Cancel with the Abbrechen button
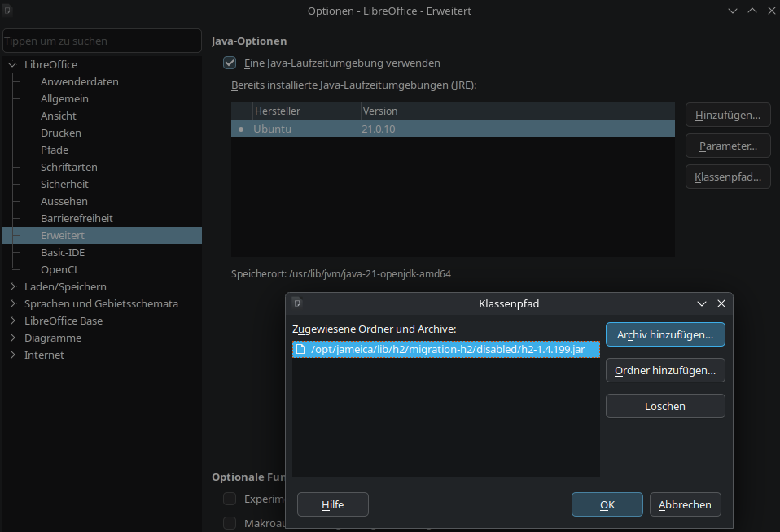The image size is (780, 532). click(x=685, y=504)
